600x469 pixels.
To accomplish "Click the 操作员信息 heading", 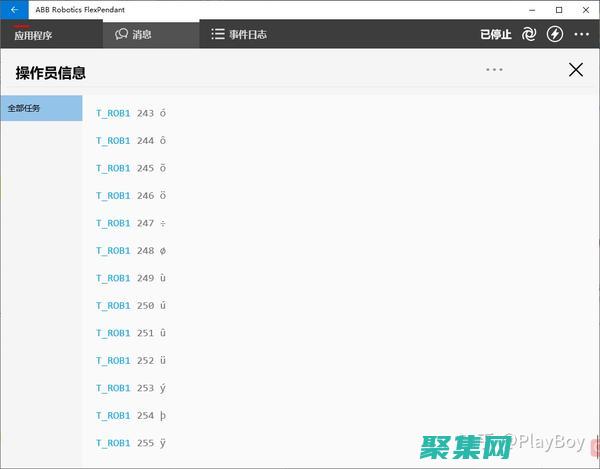I will pos(50,73).
